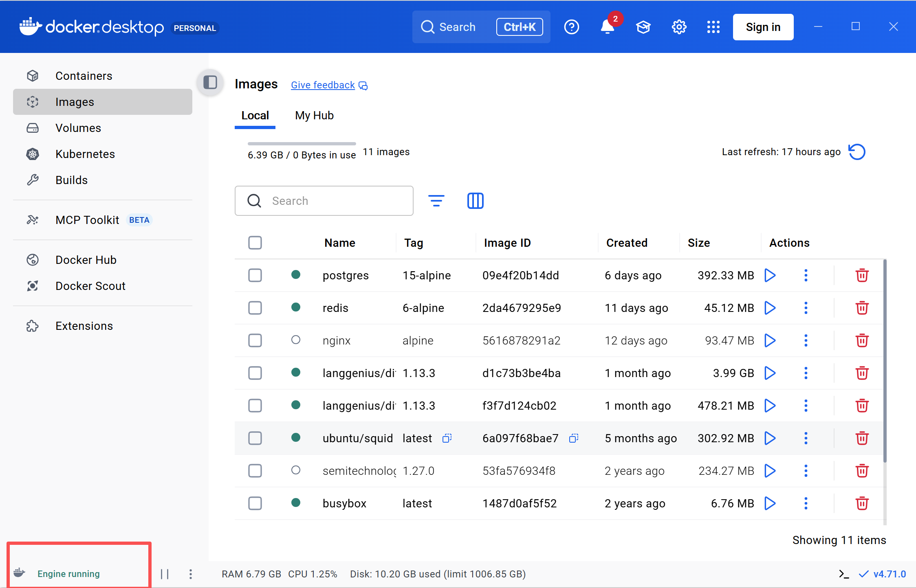Open Kubernetes in the sidebar

103,154
